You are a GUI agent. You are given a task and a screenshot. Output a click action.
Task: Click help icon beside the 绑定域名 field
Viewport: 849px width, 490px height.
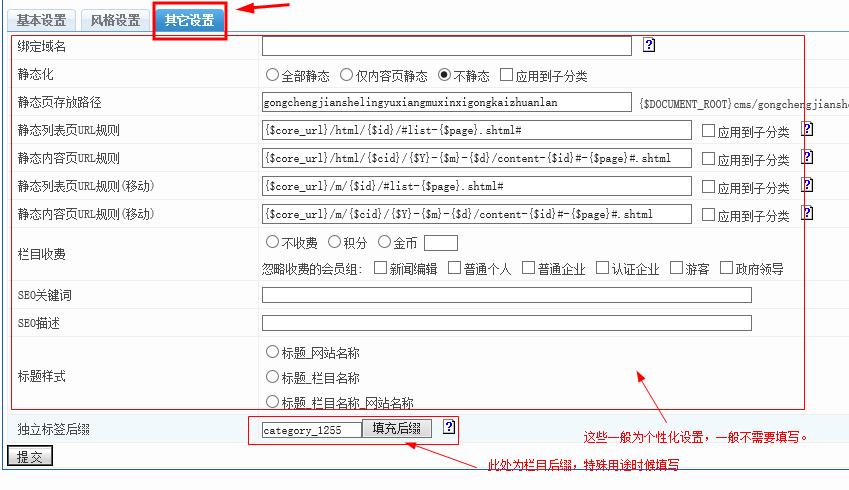649,45
